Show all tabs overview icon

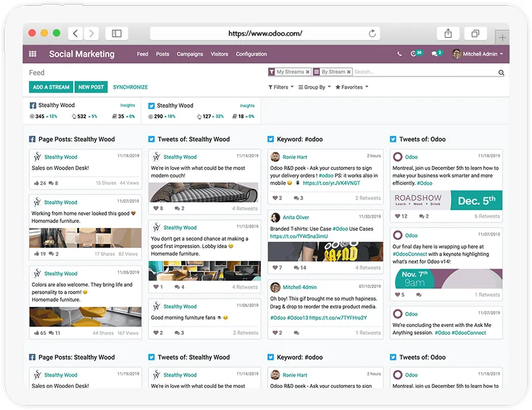tap(475, 33)
